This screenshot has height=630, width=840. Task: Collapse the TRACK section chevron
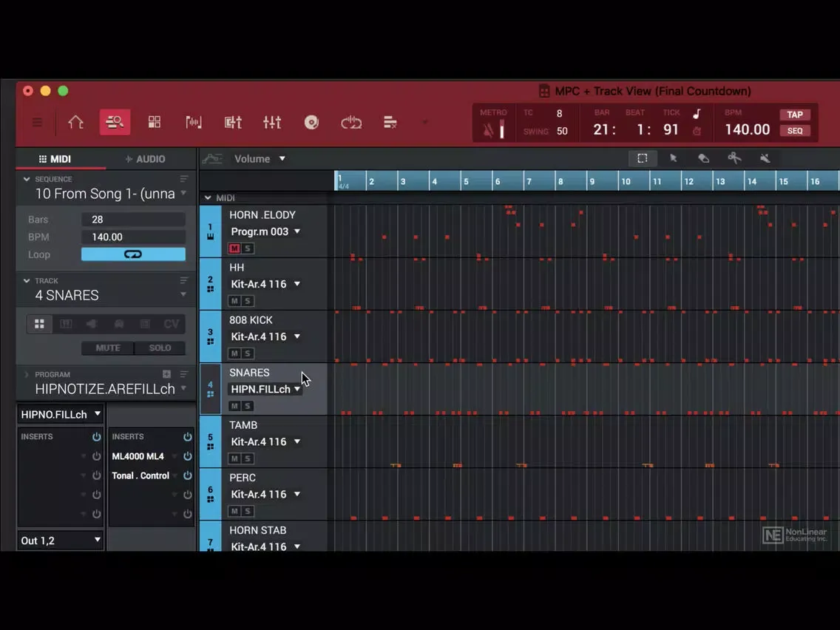coord(27,281)
